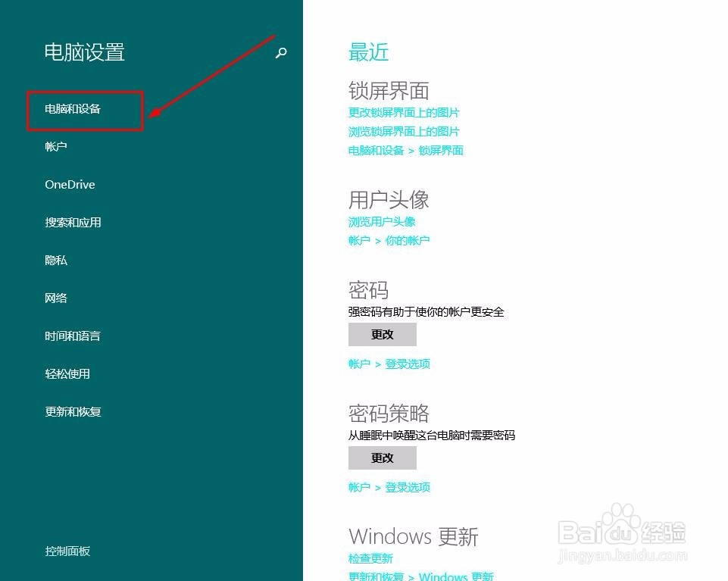Select OneDrive from the settings list
Viewport: 728px width, 581px height.
69,184
